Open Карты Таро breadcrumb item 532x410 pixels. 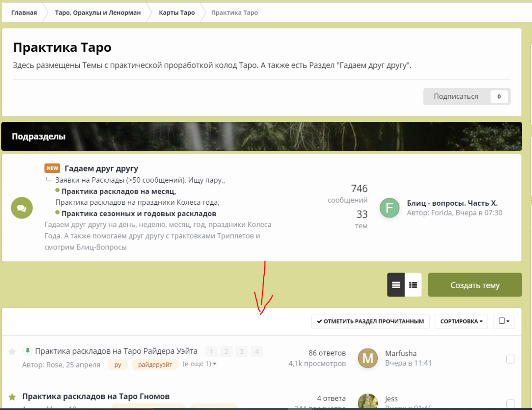176,13
